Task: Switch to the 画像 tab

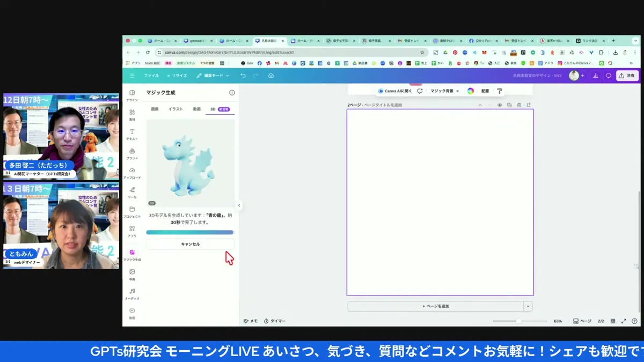Action: point(155,109)
